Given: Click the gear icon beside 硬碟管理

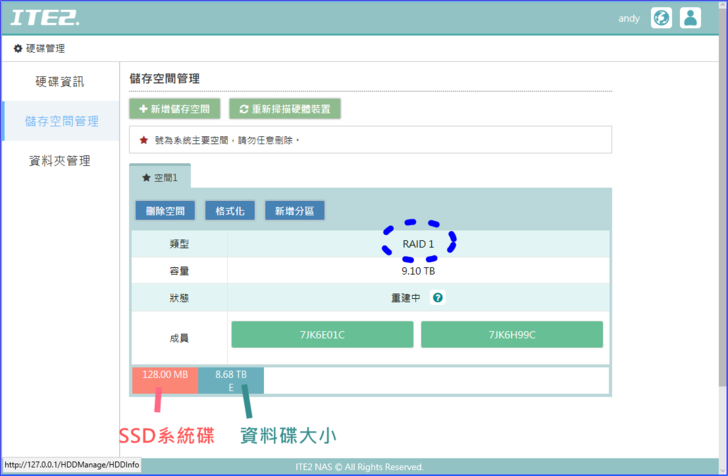Looking at the screenshot, I should pos(18,48).
